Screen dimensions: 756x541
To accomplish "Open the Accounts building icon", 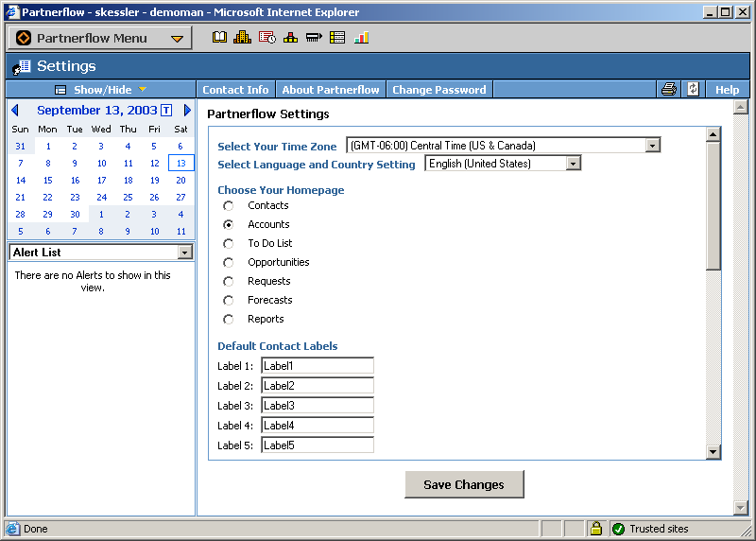I will tap(243, 37).
